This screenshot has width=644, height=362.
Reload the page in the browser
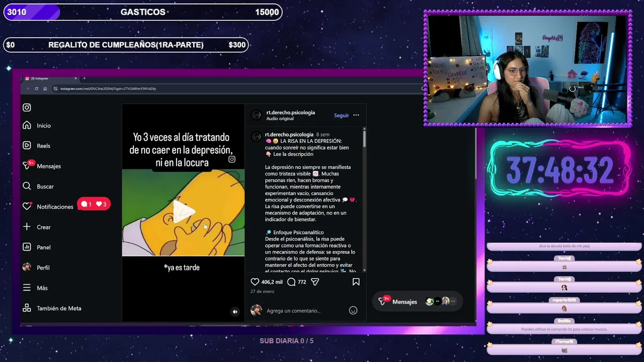pyautogui.click(x=36, y=88)
